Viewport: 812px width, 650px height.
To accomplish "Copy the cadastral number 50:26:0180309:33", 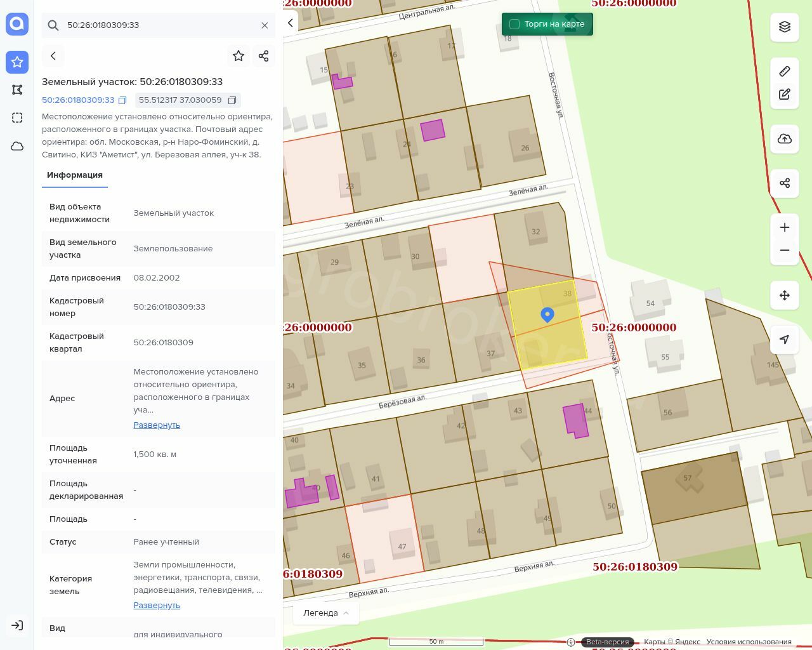I will tap(122, 100).
